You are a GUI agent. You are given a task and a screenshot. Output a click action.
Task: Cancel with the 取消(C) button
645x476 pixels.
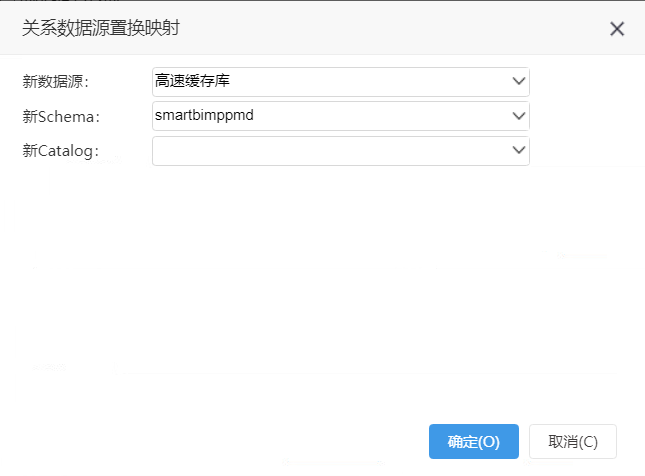[573, 441]
